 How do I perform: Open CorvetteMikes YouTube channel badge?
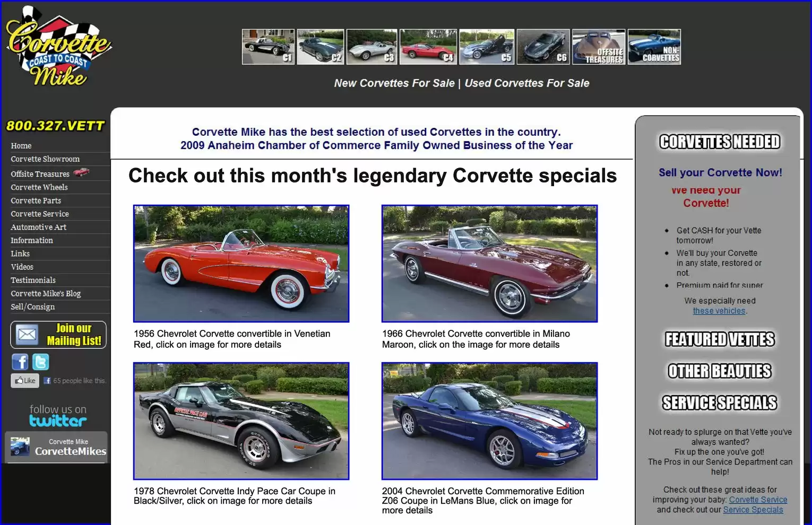point(56,447)
